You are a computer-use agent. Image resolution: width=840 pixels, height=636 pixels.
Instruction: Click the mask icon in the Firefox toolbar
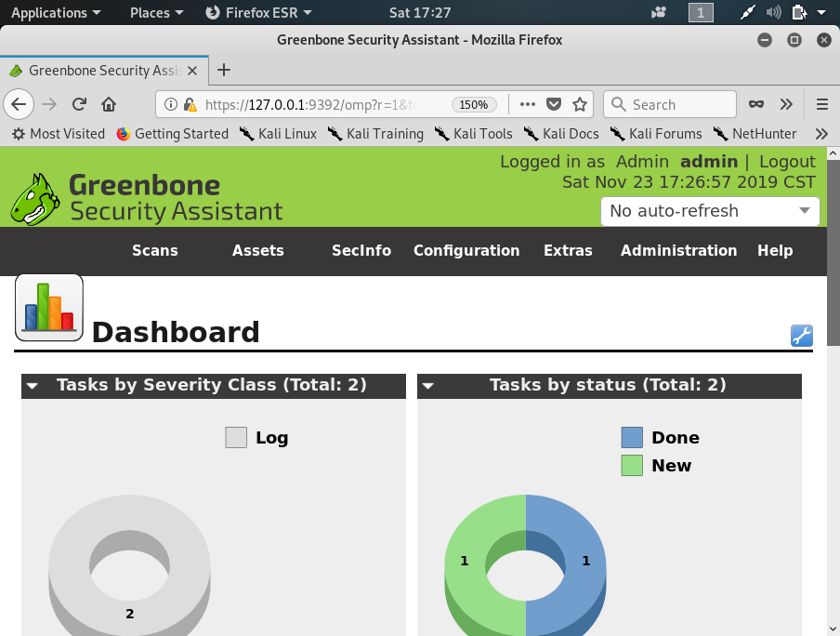click(755, 104)
